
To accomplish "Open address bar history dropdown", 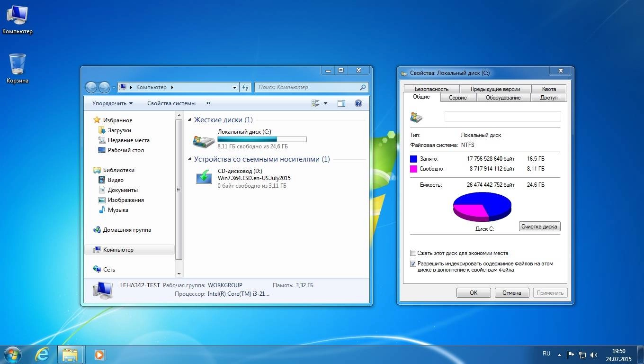I will point(235,87).
